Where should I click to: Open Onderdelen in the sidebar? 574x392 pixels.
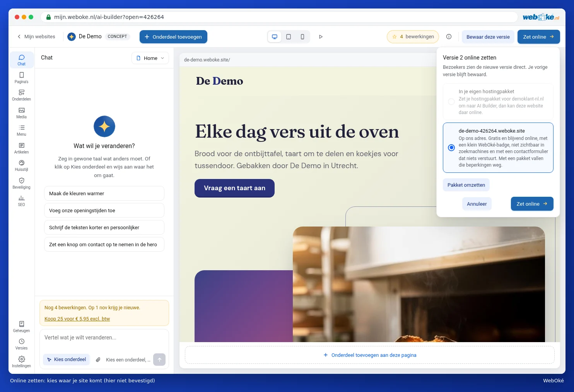pos(21,95)
